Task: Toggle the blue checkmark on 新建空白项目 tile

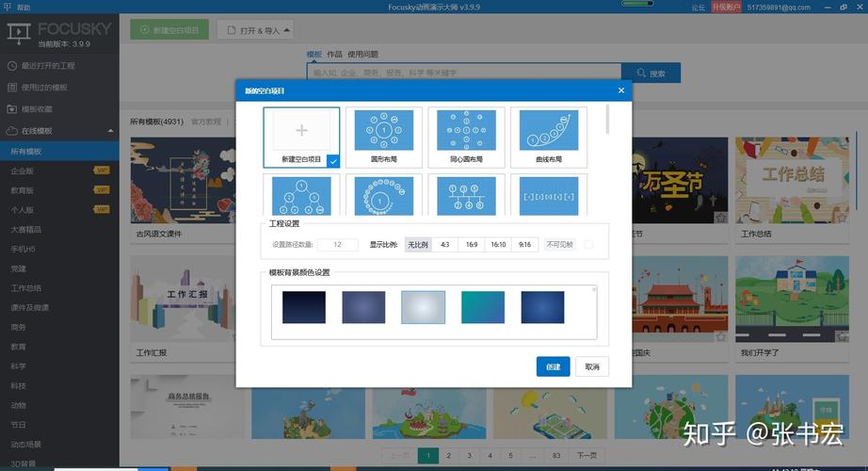Action: [333, 161]
